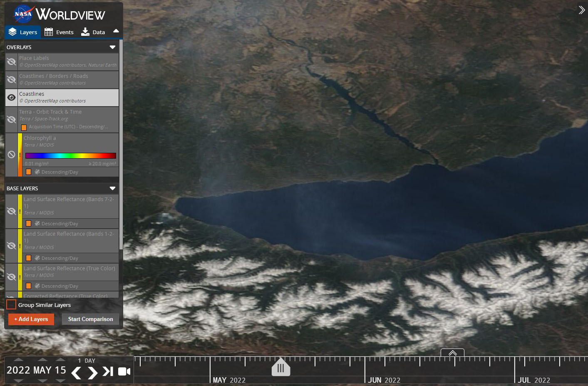588x386 pixels.
Task: Click the timeline date dragger handle
Action: 280,368
